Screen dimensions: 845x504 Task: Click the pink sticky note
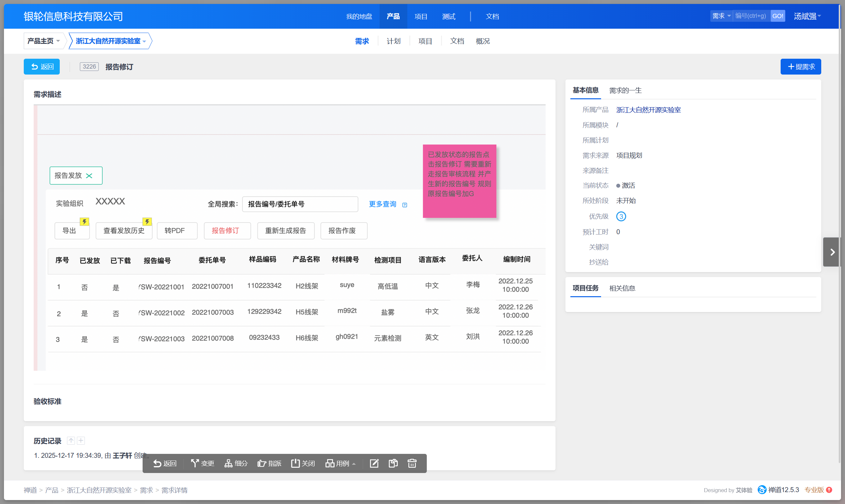tap(459, 181)
